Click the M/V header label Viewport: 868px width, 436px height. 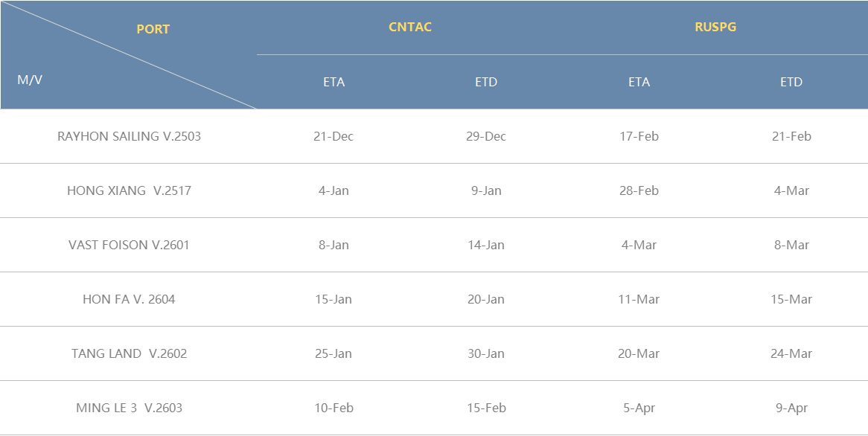(30, 80)
